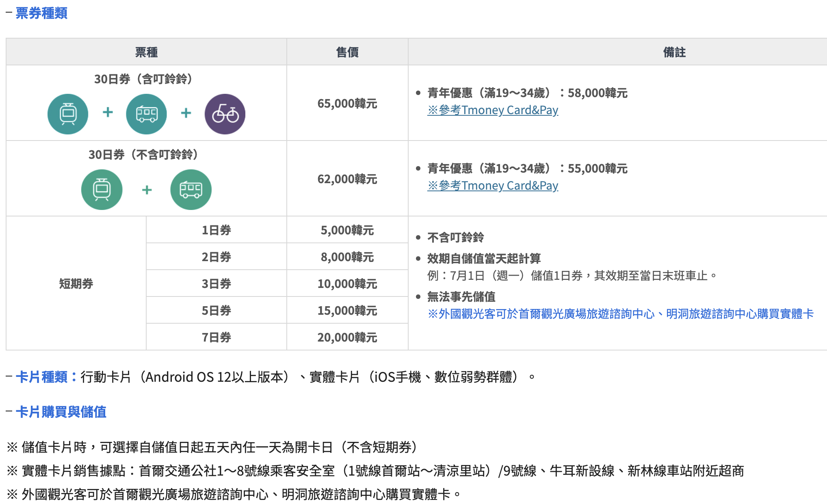Click the 備註 column header
The width and height of the screenshot is (827, 504).
coord(674,52)
